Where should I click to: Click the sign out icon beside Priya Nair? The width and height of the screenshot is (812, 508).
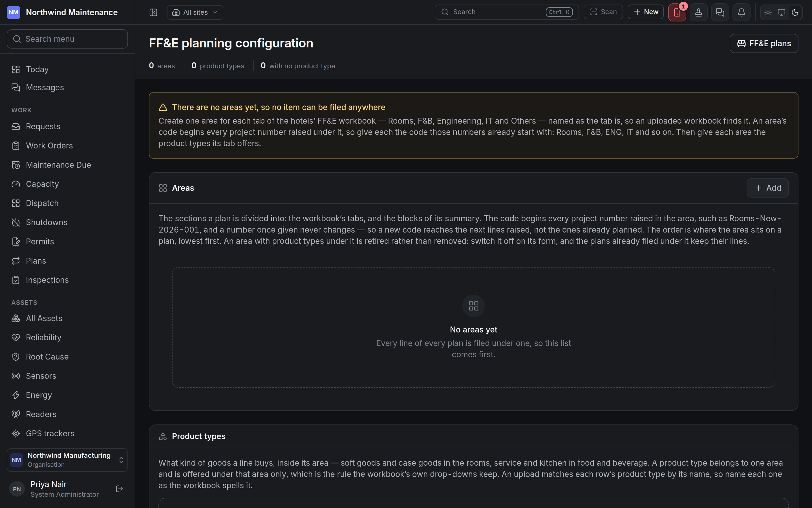click(x=120, y=489)
